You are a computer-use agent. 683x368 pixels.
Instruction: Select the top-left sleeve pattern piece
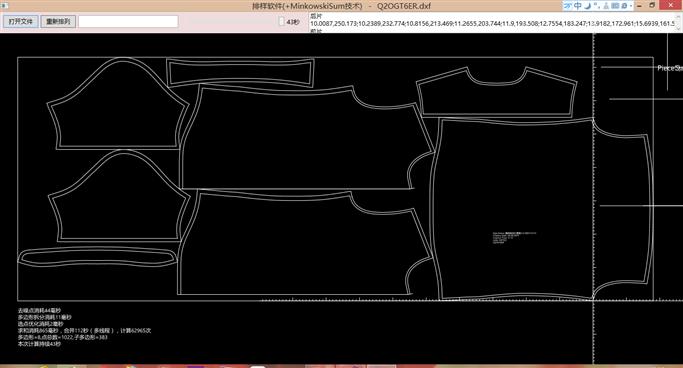pyautogui.click(x=118, y=105)
